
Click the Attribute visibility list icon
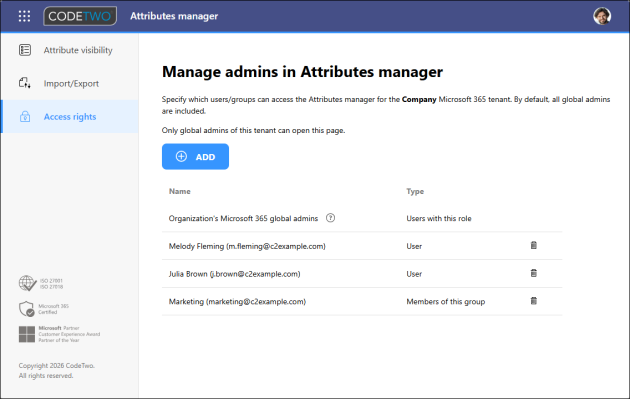click(x=25, y=50)
